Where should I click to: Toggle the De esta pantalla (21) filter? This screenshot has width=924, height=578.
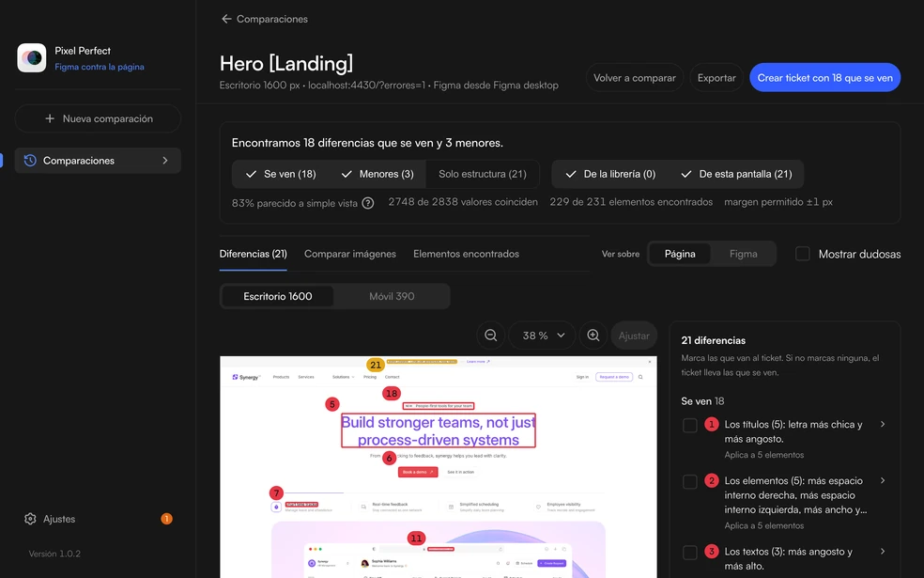[736, 174]
